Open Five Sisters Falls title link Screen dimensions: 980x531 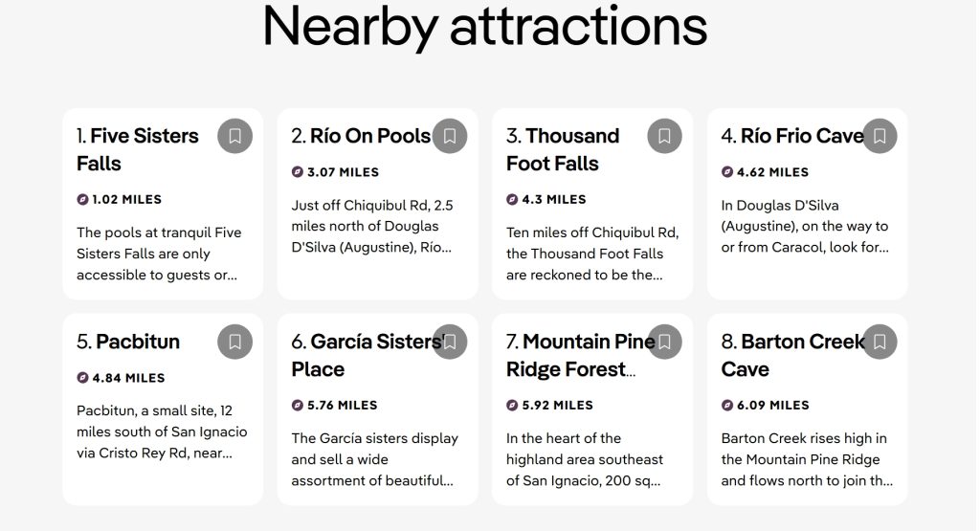137,149
